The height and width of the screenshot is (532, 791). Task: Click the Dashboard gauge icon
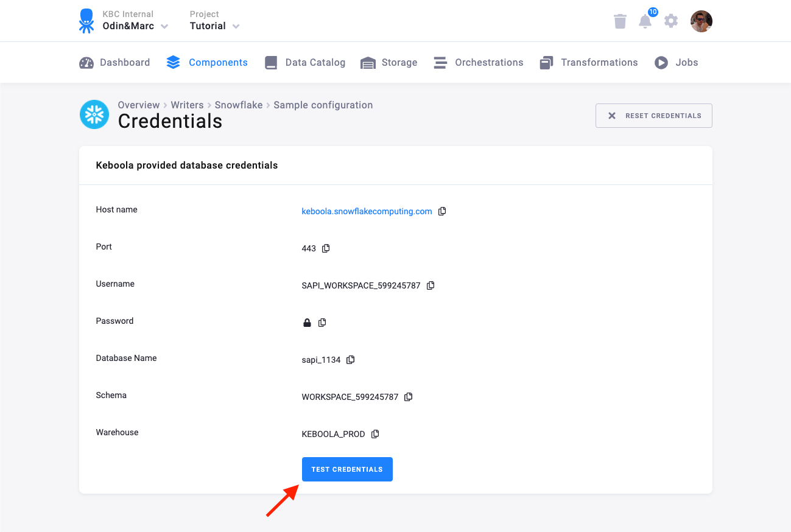pos(86,63)
